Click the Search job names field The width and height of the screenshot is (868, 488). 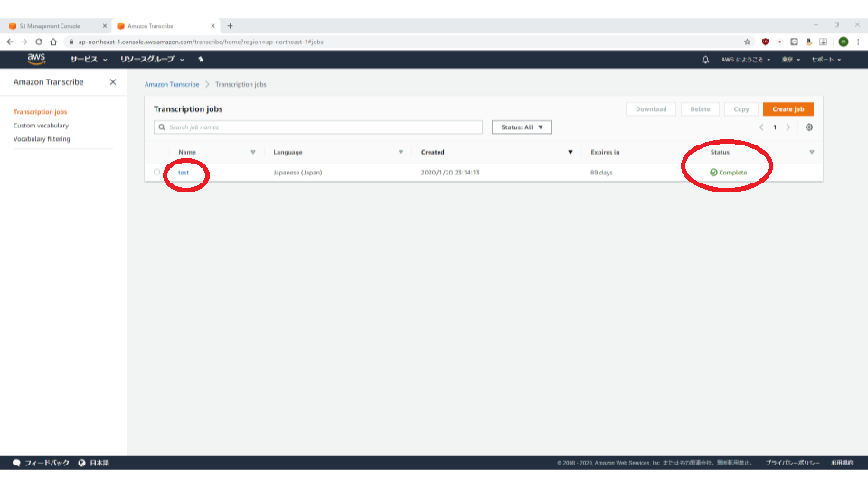pyautogui.click(x=318, y=127)
